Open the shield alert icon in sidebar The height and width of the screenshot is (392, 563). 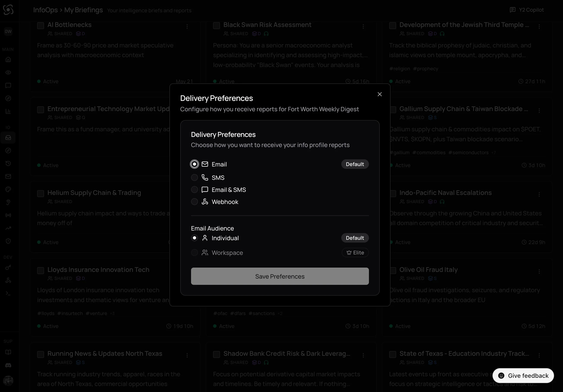click(8, 241)
